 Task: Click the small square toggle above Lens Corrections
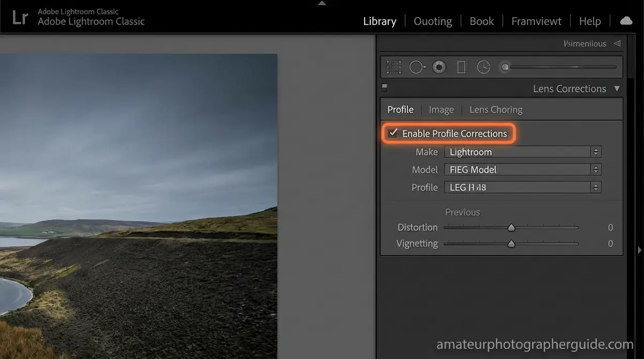[x=383, y=88]
